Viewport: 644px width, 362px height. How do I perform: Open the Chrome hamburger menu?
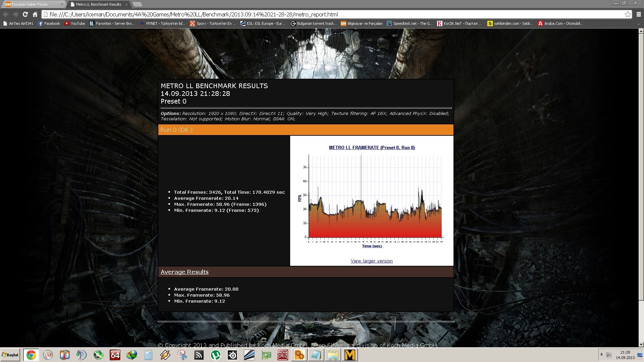[639, 14]
